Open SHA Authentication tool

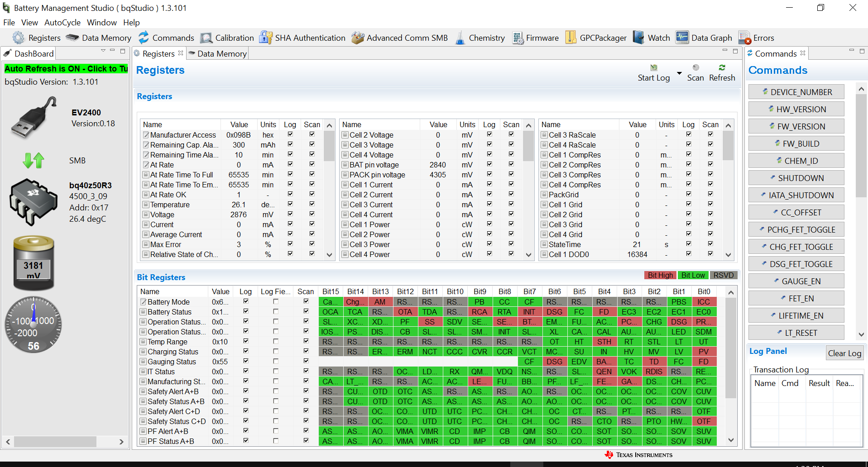302,38
